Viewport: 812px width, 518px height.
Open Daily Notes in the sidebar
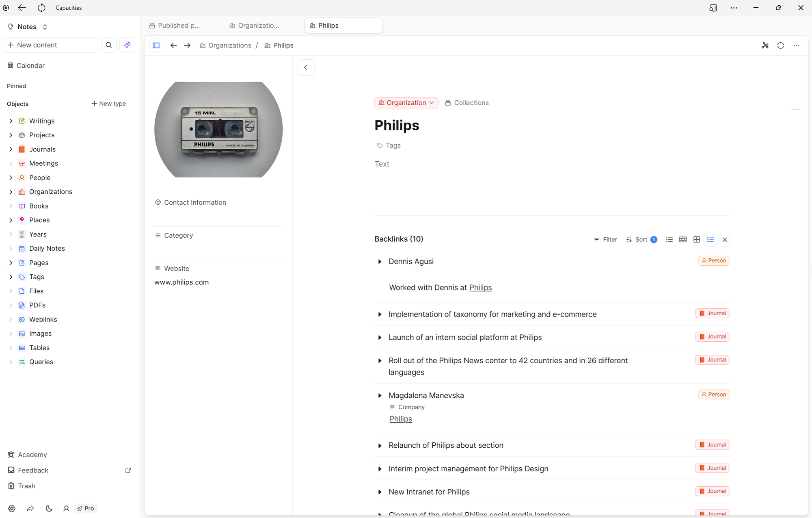coord(47,249)
